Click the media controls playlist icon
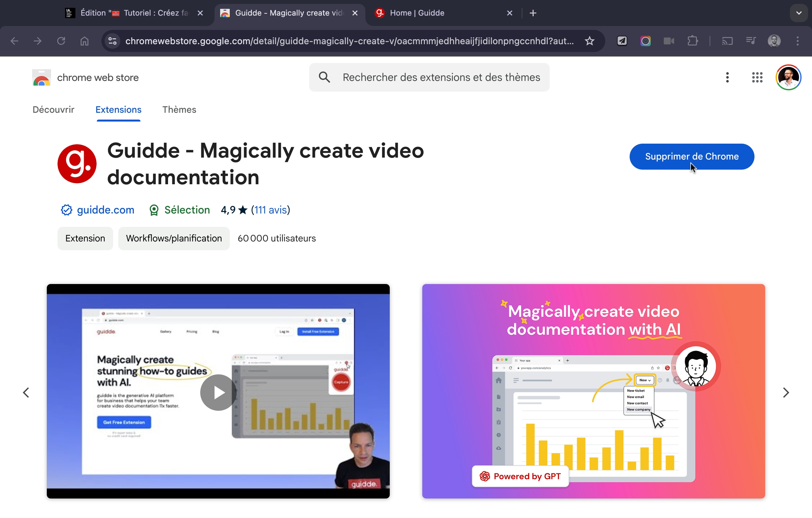Viewport: 812px width, 518px height. pyautogui.click(x=751, y=41)
